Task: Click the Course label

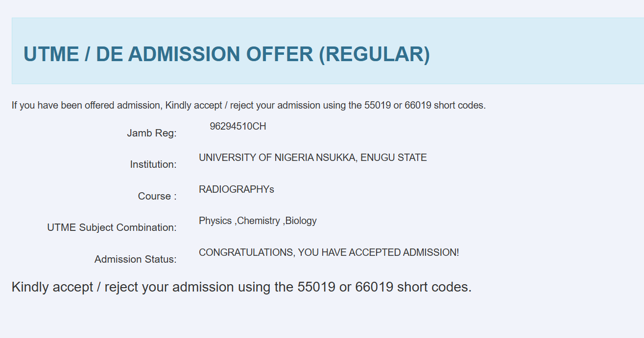Action: pos(157,196)
